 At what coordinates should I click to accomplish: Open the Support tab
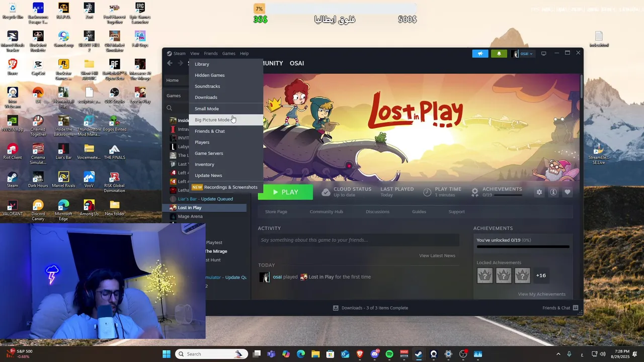coord(456,212)
